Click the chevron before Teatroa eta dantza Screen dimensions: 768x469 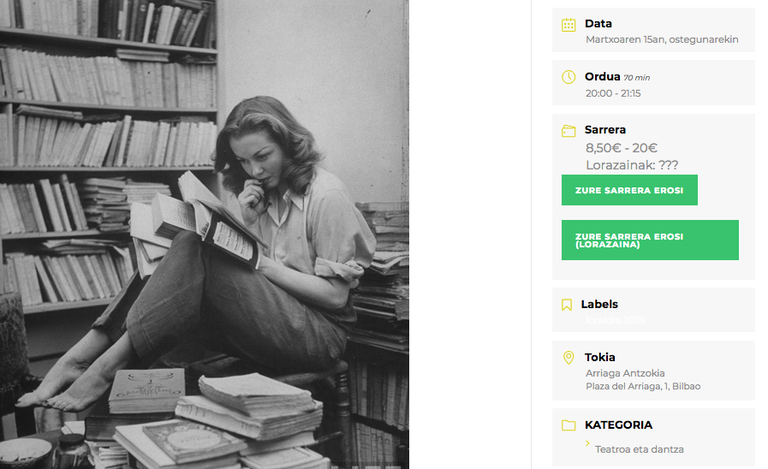pos(587,443)
